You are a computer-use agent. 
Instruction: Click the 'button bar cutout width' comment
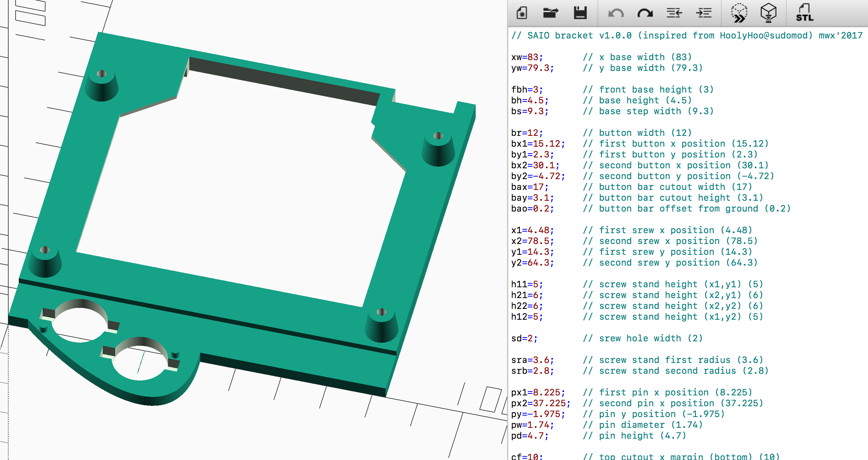(x=668, y=187)
